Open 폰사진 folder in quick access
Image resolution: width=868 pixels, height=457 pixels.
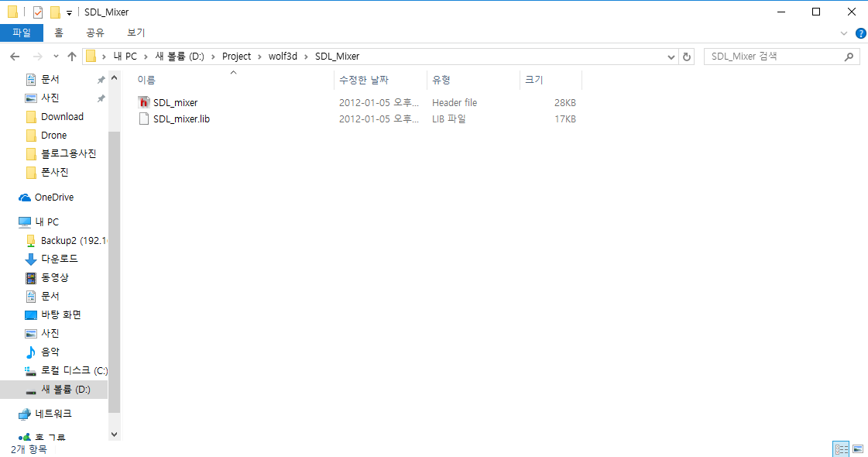coord(55,172)
